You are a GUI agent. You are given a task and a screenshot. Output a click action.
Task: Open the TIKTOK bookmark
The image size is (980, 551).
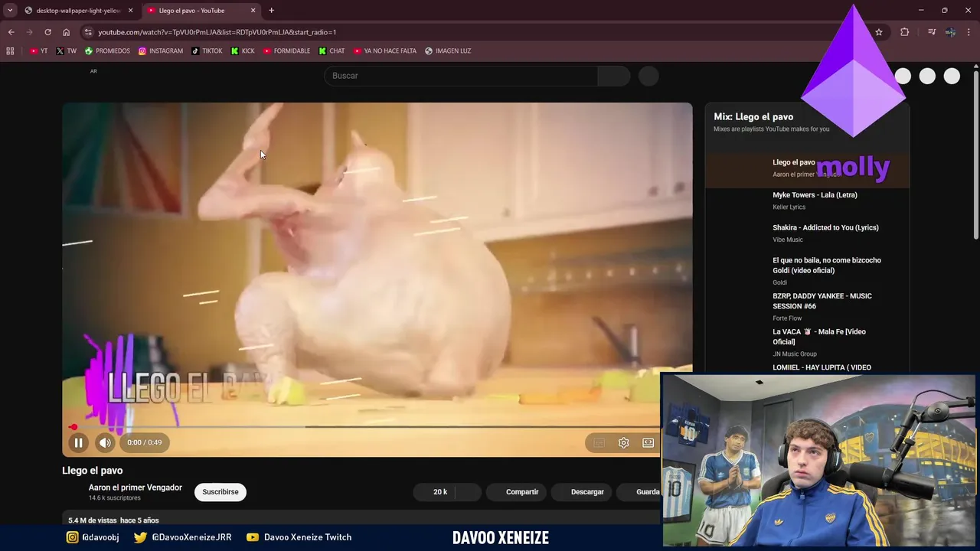click(207, 51)
